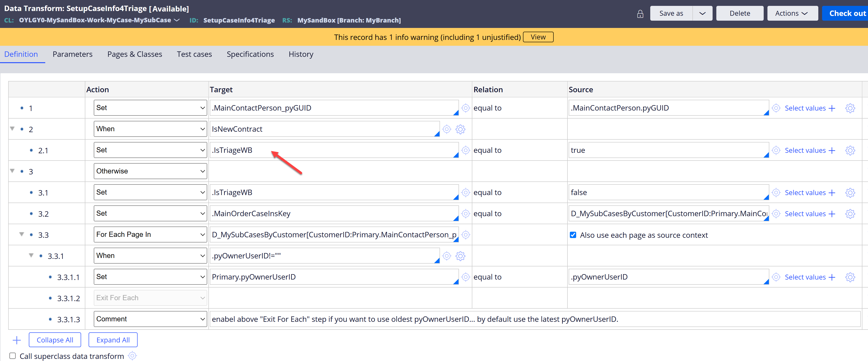The width and height of the screenshot is (868, 361).
Task: Open gear icon next to IsNewContract
Action: pos(460,129)
